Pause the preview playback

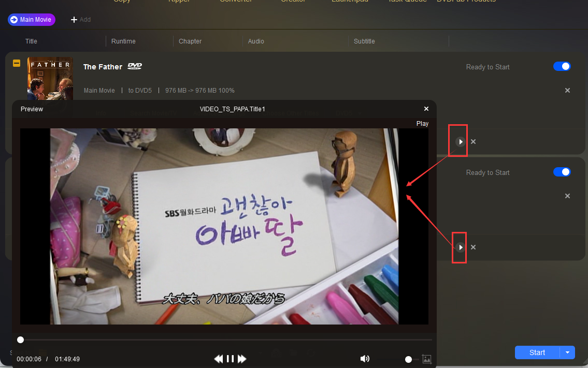coord(230,359)
